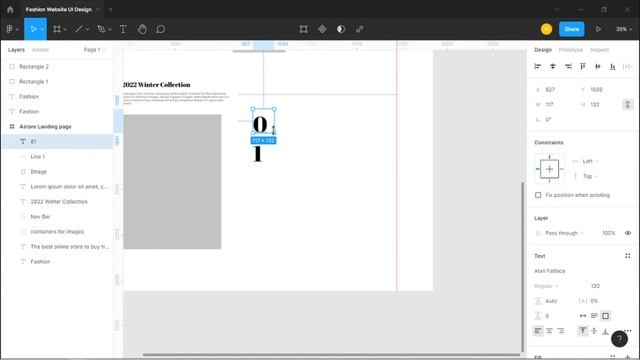Open the Page 1 dropdown
Image resolution: width=640 pixels, height=360 pixels.
(94, 50)
